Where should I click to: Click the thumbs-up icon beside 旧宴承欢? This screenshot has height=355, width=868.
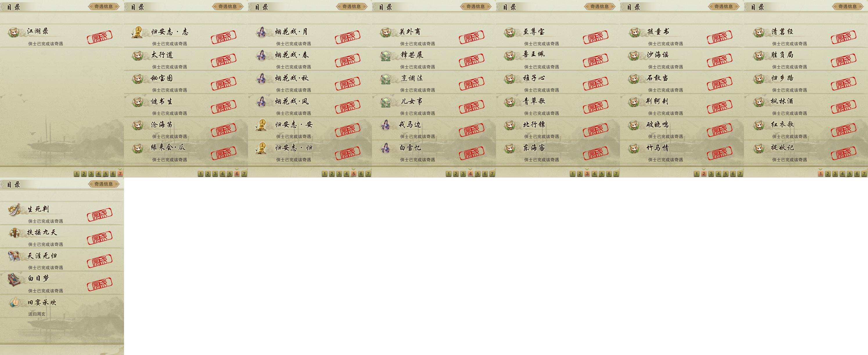pyautogui.click(x=14, y=303)
